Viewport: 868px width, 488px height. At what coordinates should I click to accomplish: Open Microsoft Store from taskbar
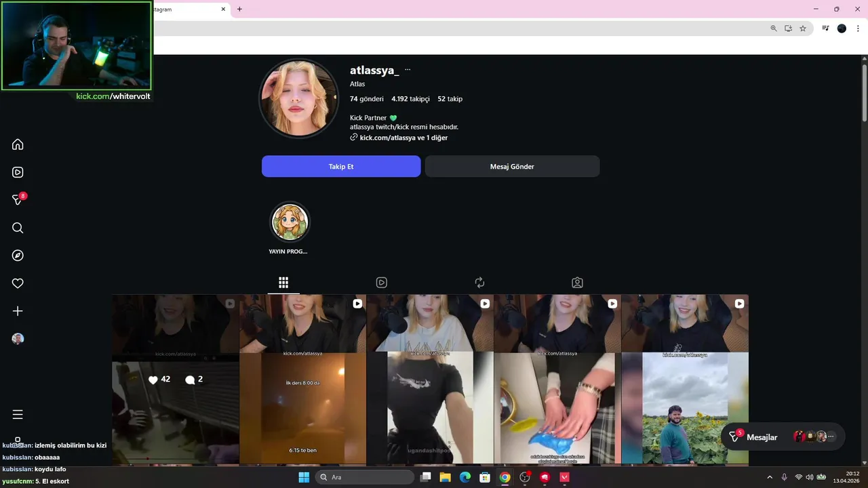(485, 477)
